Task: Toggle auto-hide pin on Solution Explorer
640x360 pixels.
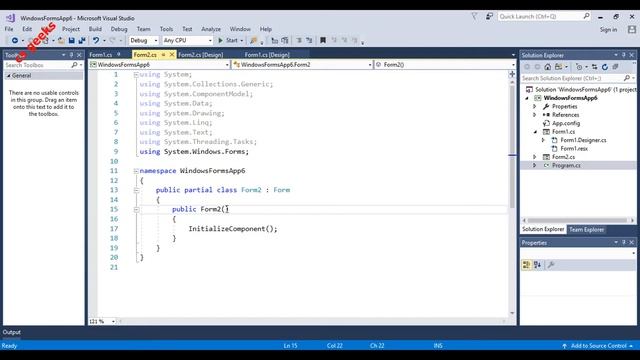Action: tap(624, 55)
